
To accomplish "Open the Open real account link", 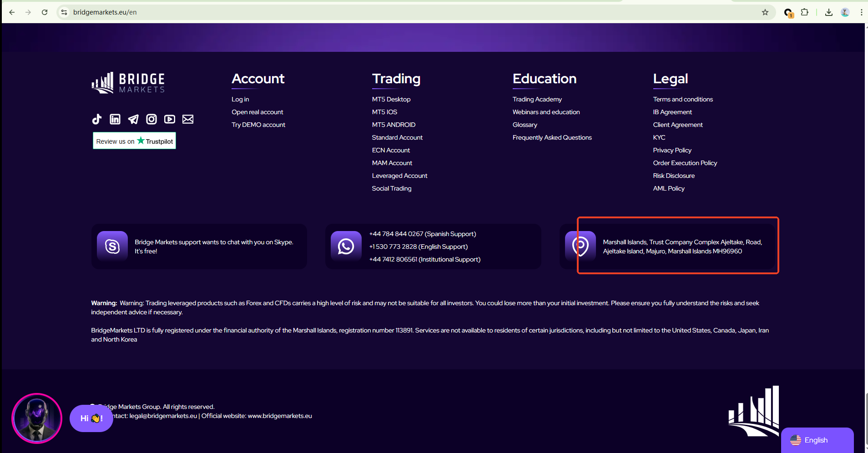I will (x=257, y=112).
